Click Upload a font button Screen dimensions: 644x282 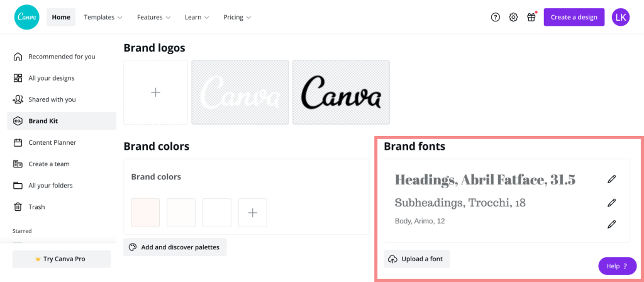417,259
